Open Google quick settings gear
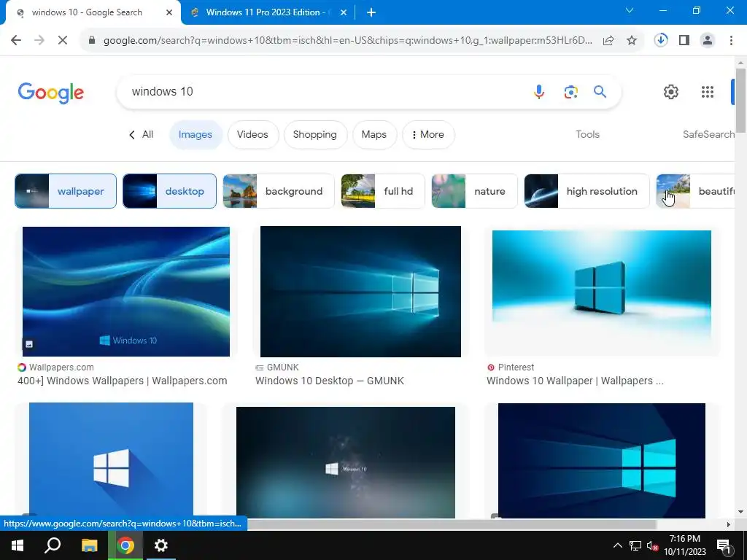The image size is (747, 560). pyautogui.click(x=671, y=92)
